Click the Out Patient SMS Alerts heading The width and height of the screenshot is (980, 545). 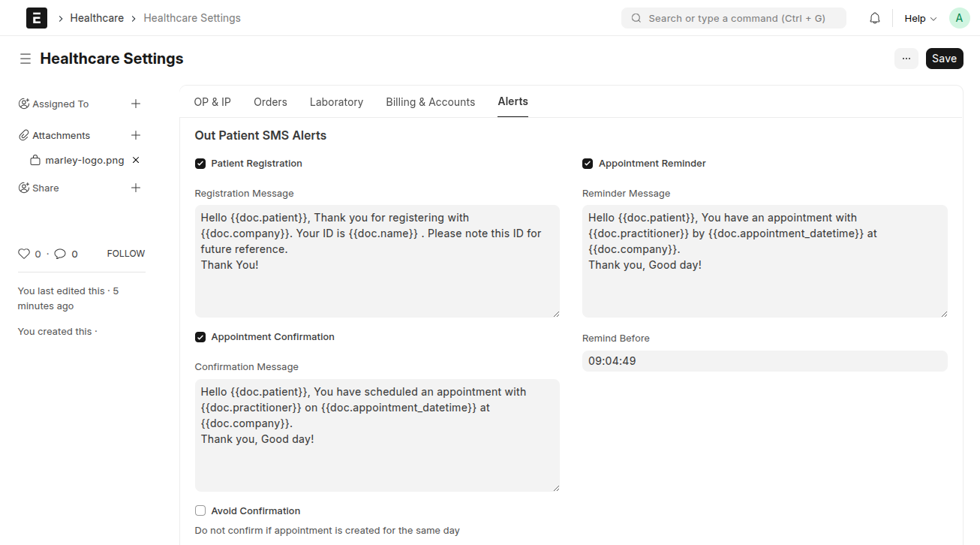(x=260, y=136)
